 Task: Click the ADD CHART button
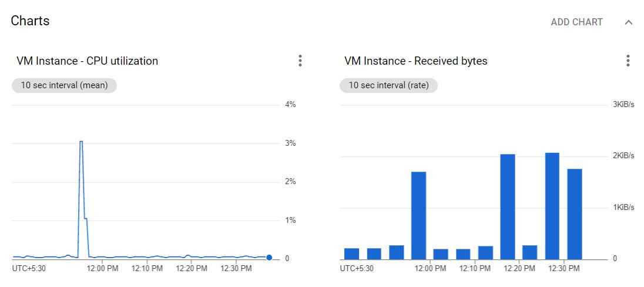pyautogui.click(x=576, y=22)
